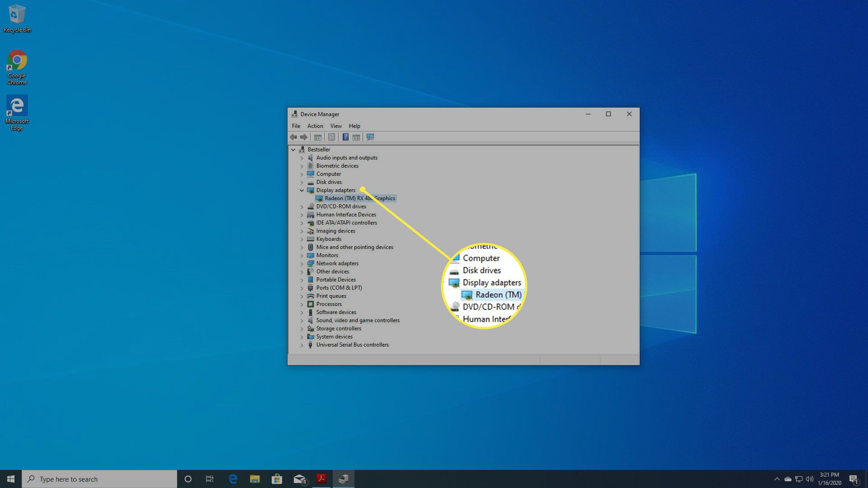The height and width of the screenshot is (488, 868).
Task: Click the Keyboards category icon
Action: coord(311,239)
